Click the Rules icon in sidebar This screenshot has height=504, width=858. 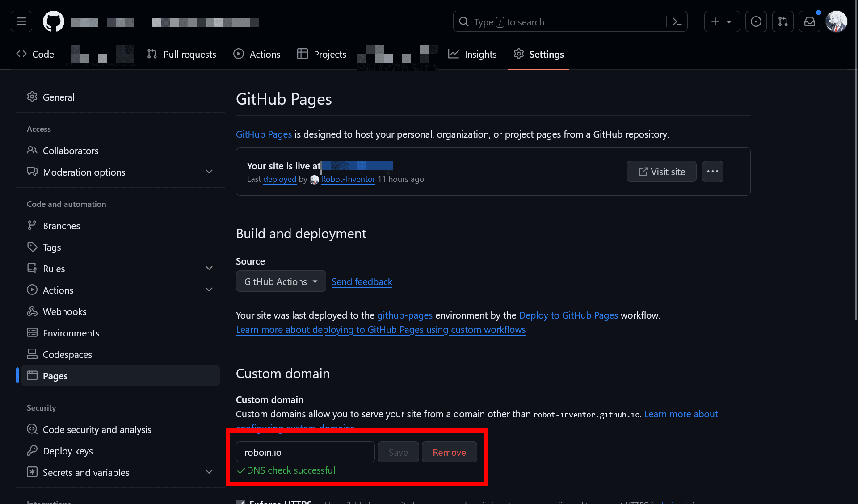tap(32, 268)
